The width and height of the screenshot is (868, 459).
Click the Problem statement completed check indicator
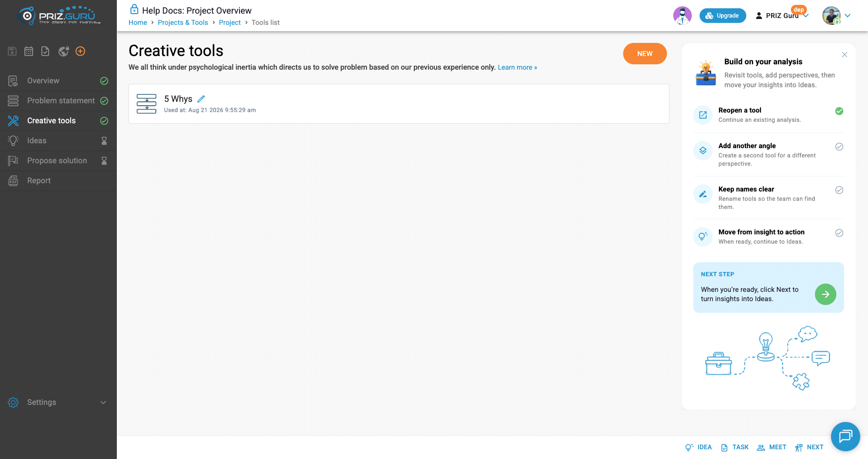[x=104, y=101]
